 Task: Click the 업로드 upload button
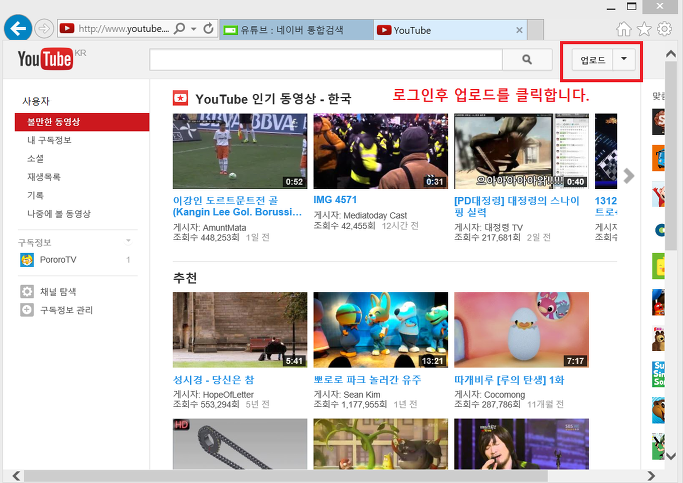592,60
